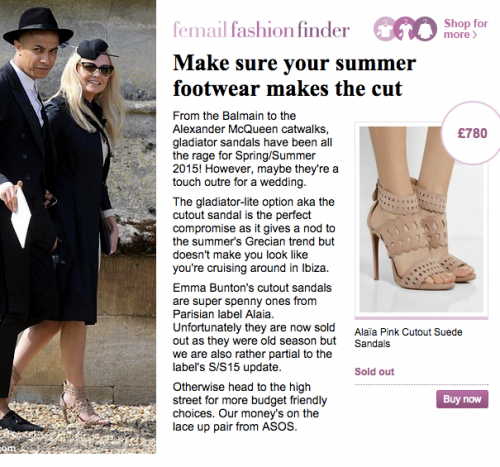The width and height of the screenshot is (500, 467).
Task: Click the dotted divider above Buy now
Action: tap(421, 384)
